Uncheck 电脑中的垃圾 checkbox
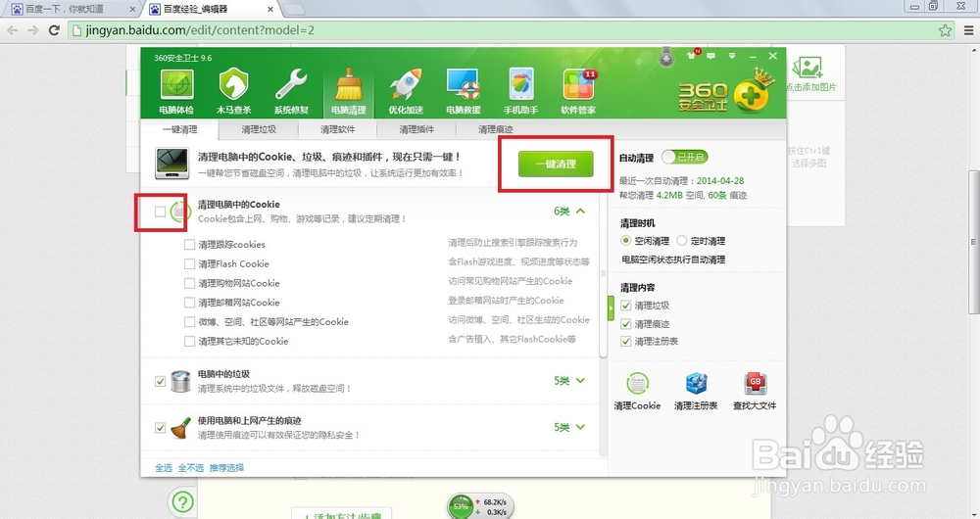 coord(161,381)
